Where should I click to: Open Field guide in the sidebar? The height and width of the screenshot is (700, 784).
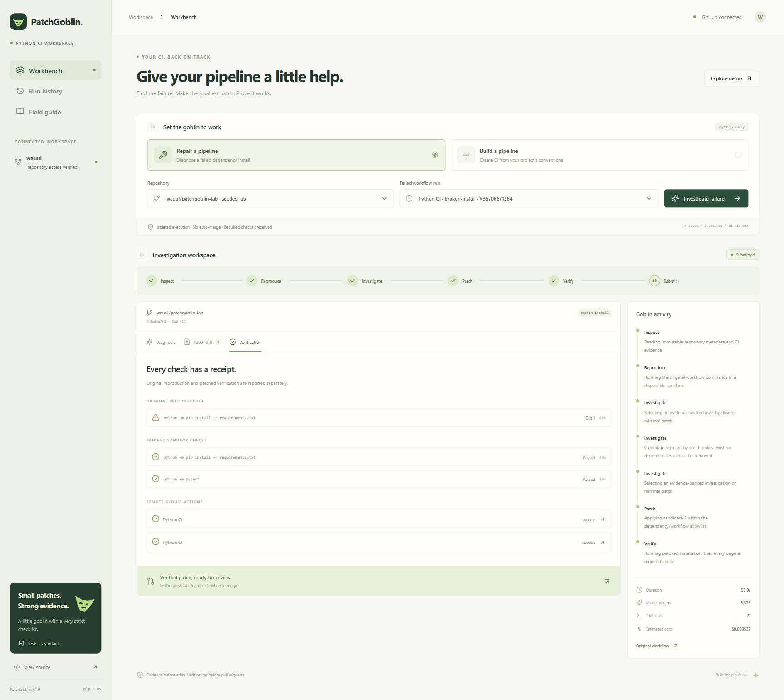(x=55, y=112)
